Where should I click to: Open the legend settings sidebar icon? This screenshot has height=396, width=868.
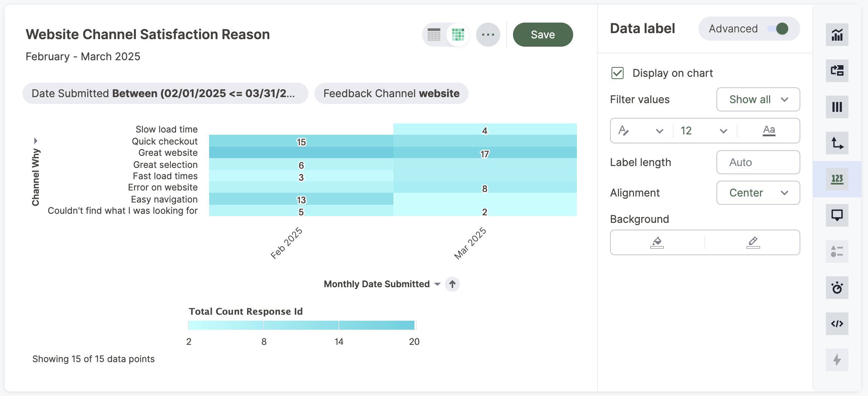point(837,251)
